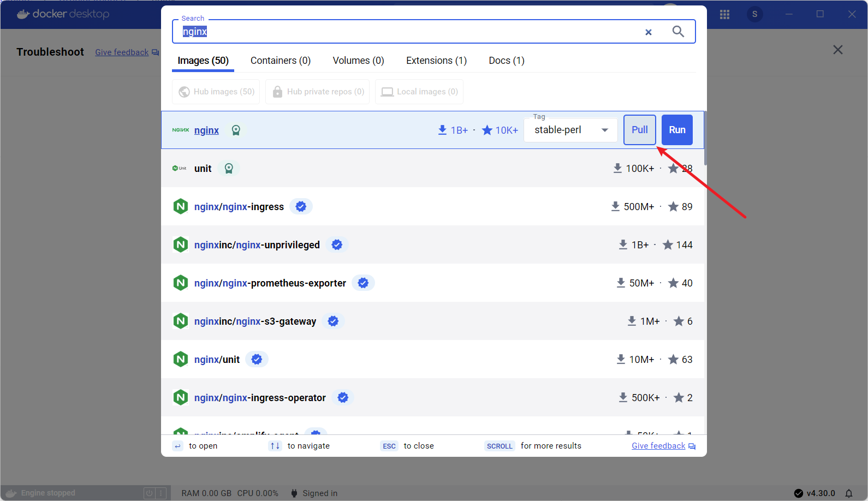Open the engine options menu in status bar
This screenshot has height=501, width=868.
pos(161,493)
